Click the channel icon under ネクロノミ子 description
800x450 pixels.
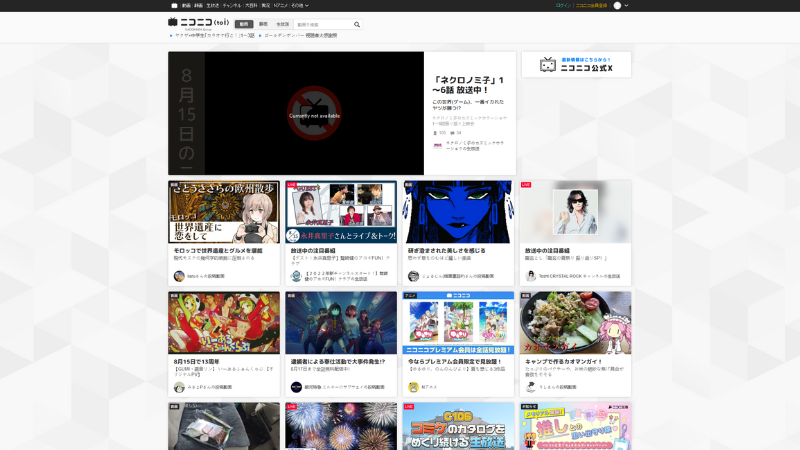point(437,146)
